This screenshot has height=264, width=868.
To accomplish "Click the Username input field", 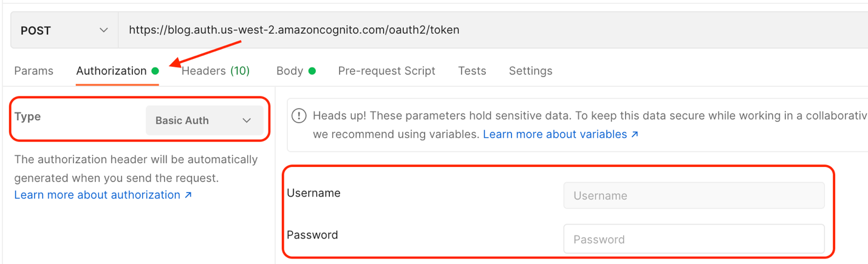I will point(694,195).
